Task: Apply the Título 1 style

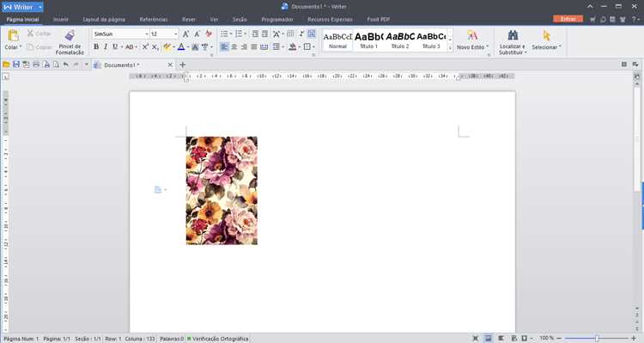Action: pos(368,40)
